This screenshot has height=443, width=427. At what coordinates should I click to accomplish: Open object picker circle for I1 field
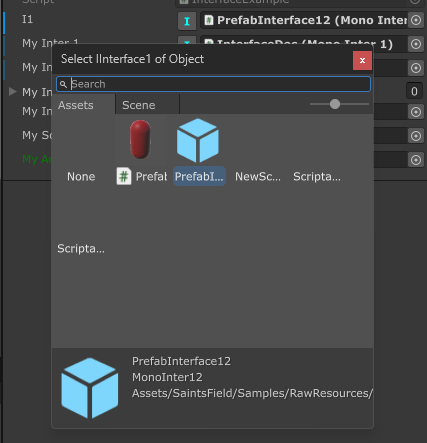pyautogui.click(x=416, y=20)
